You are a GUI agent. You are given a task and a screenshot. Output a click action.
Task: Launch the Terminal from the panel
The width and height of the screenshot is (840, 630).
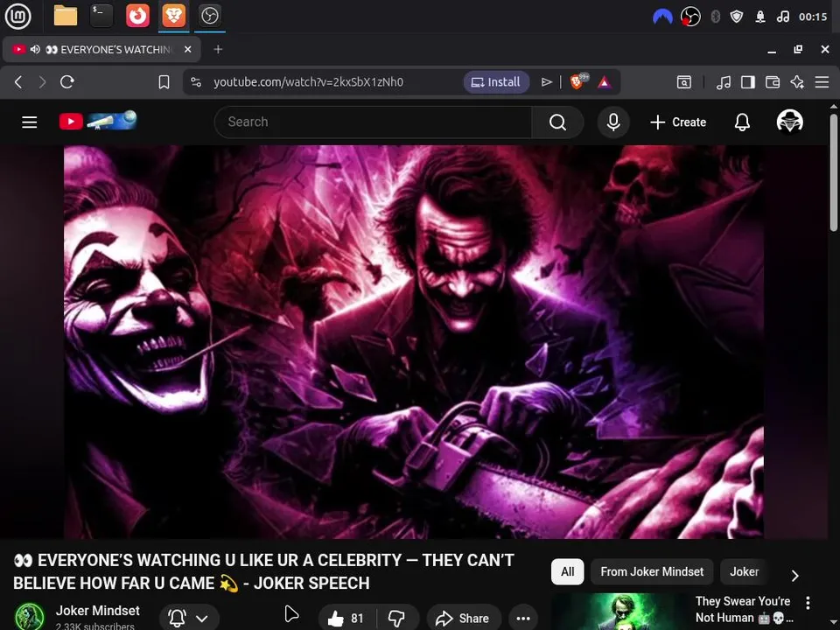tap(101, 16)
